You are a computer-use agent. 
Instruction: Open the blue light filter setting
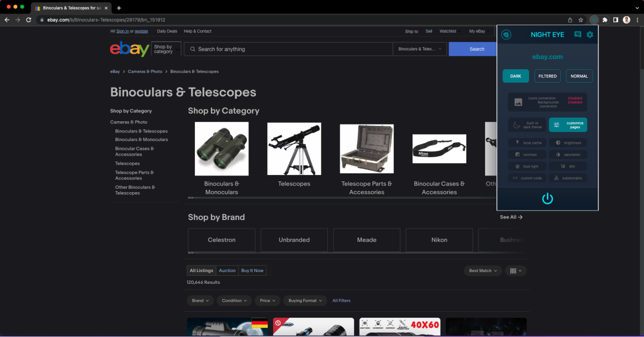coord(526,166)
